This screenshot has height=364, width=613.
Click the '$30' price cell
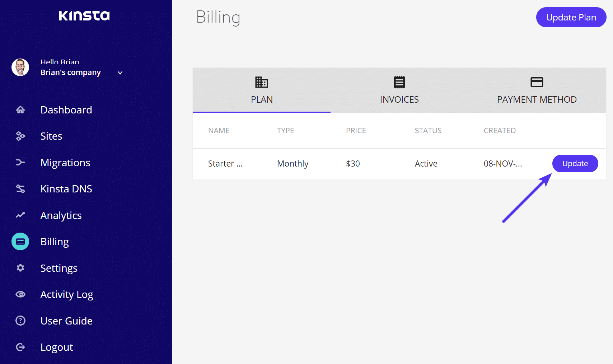point(353,164)
